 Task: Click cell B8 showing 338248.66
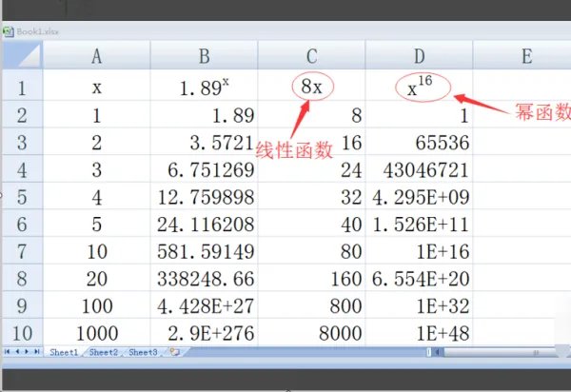[x=204, y=278]
